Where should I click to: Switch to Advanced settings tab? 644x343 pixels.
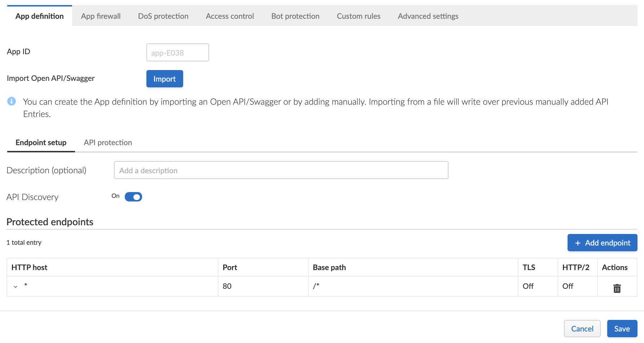coord(428,16)
